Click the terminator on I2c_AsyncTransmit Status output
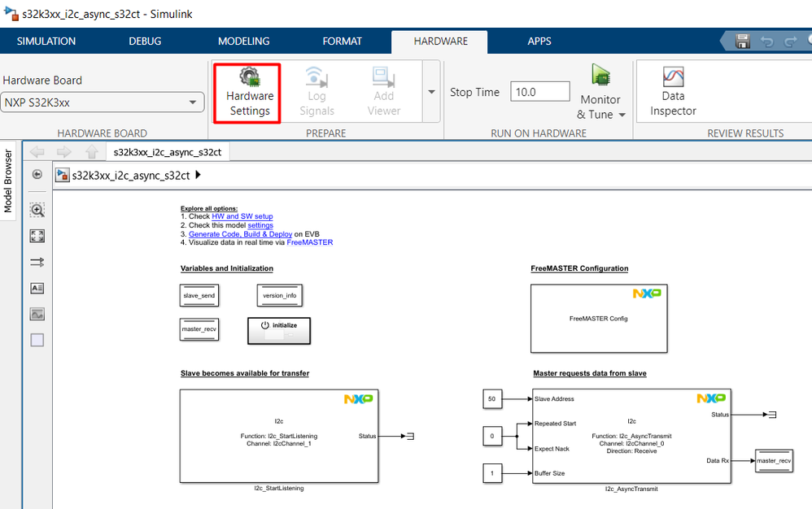The image size is (812, 509). (x=772, y=415)
